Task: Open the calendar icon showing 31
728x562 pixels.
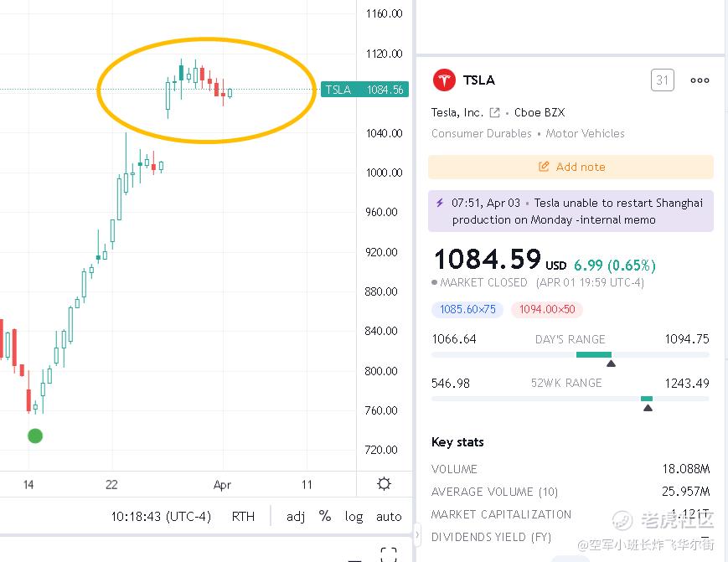Action: point(662,80)
